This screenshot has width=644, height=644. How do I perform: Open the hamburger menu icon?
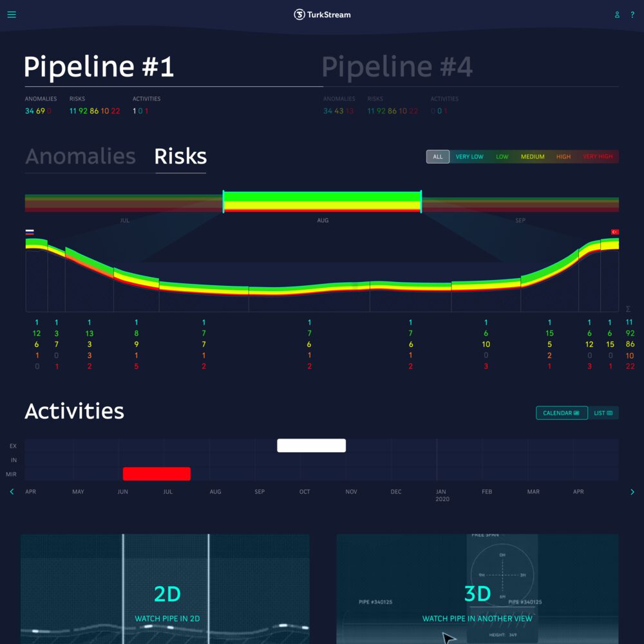pos(12,15)
